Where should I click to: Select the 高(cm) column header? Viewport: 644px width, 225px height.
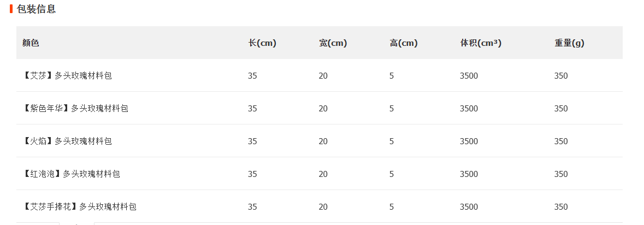(404, 43)
